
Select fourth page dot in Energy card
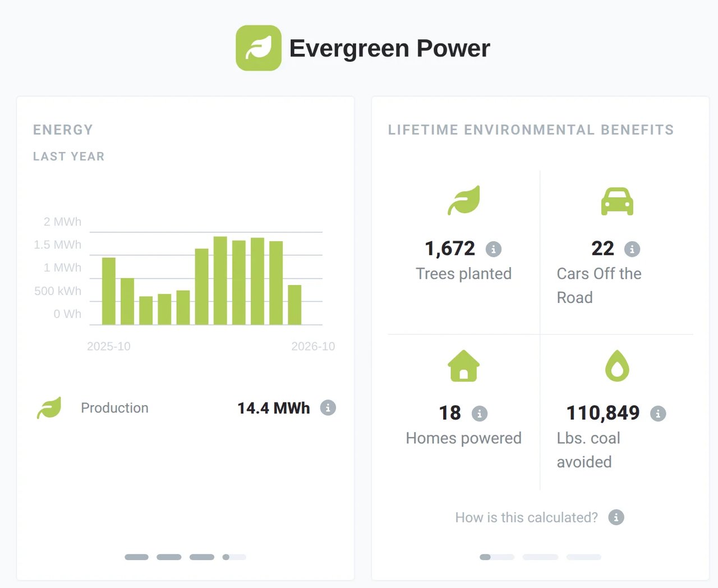click(x=234, y=557)
